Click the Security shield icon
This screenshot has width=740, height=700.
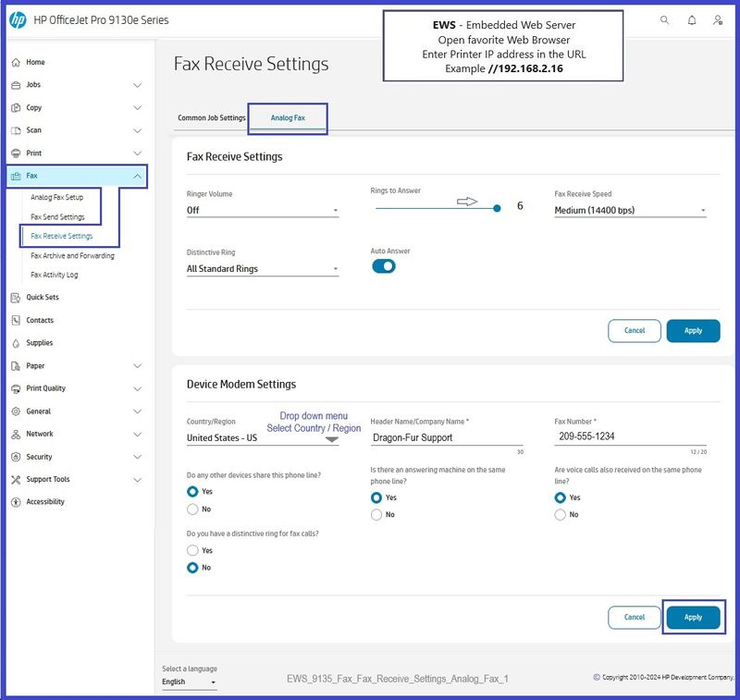coord(16,457)
